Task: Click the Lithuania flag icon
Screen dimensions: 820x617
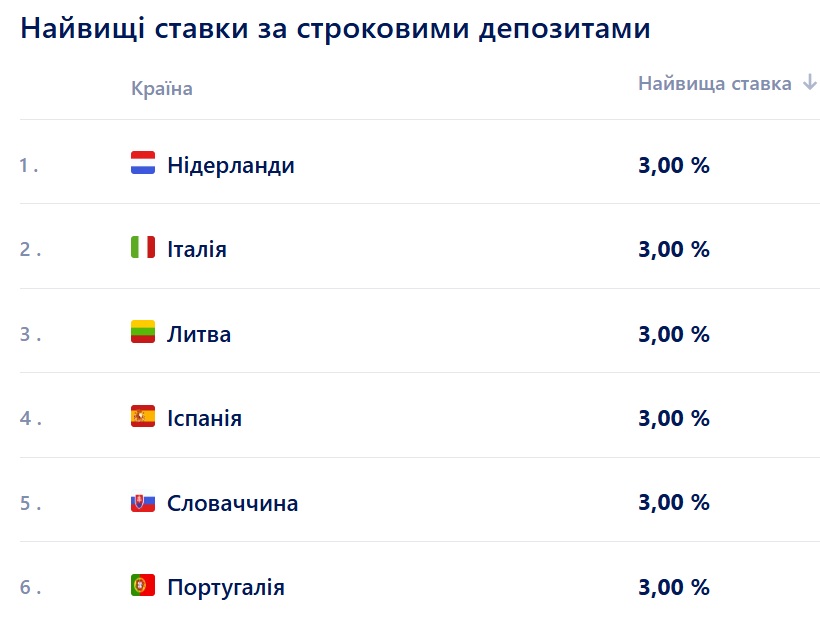Action: click(143, 332)
